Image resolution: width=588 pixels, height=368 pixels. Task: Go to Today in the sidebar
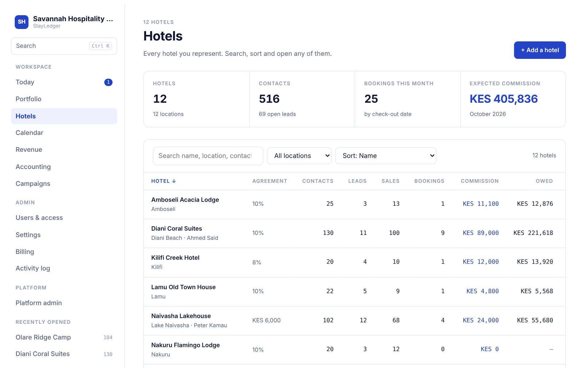coord(64,82)
